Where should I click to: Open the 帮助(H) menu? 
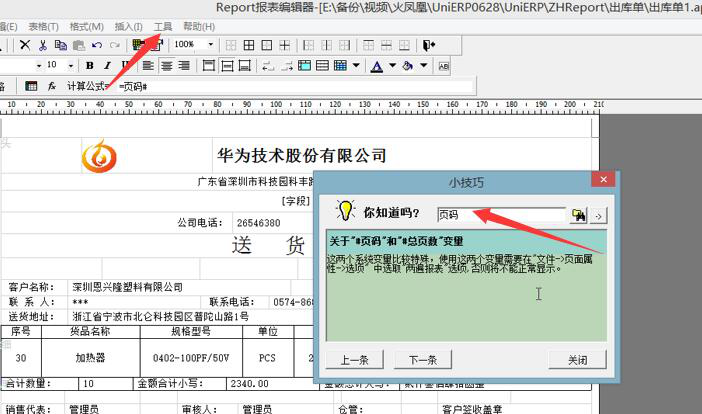tap(199, 27)
